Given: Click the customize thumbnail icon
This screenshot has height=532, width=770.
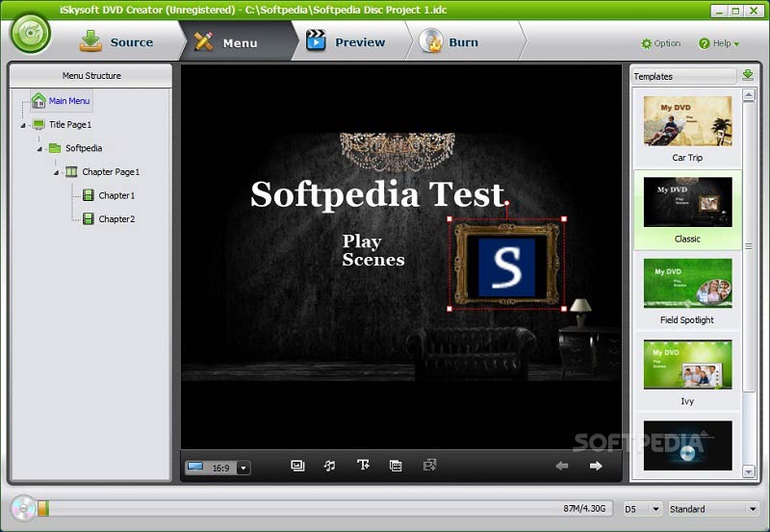Looking at the screenshot, I should [x=396, y=466].
